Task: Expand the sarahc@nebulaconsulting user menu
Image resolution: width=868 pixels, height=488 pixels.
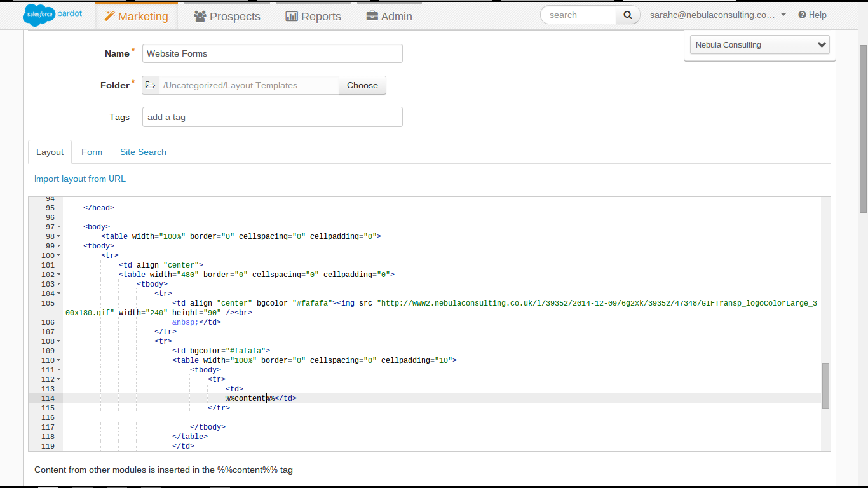Action: (x=783, y=15)
